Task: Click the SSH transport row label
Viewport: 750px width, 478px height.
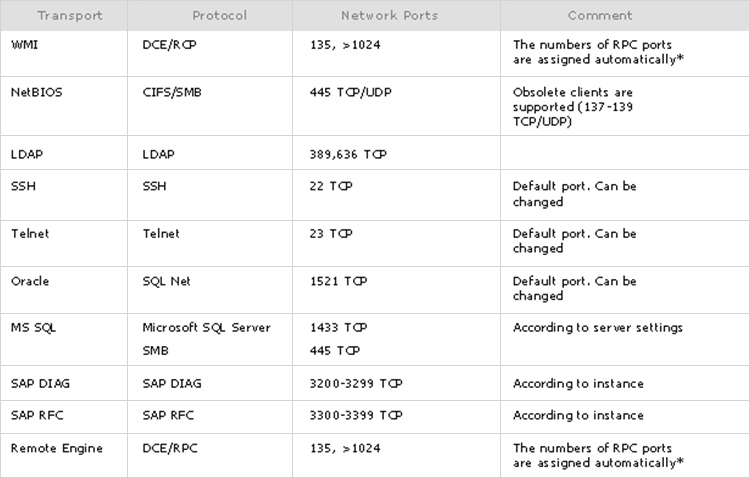Action: pyautogui.click(x=23, y=186)
